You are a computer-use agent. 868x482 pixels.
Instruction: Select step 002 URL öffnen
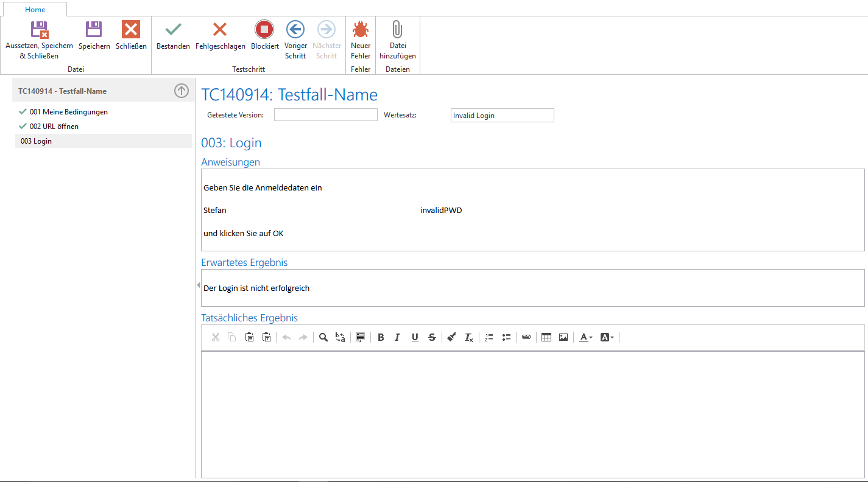[x=54, y=127]
